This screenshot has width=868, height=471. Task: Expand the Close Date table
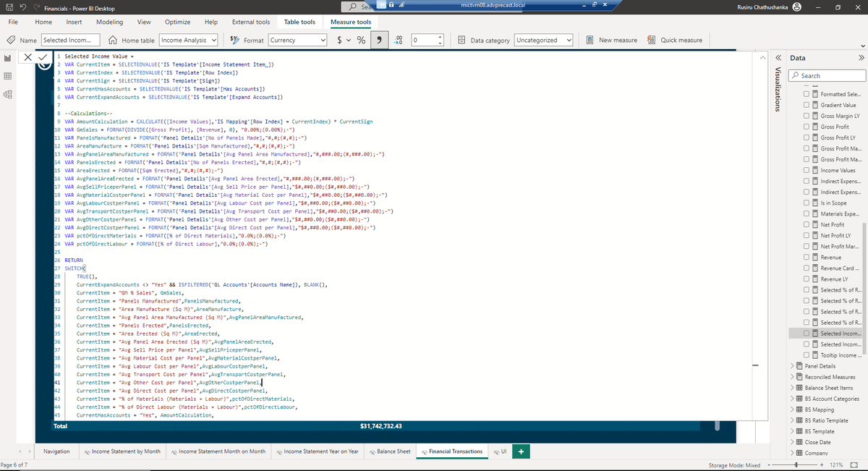point(792,442)
